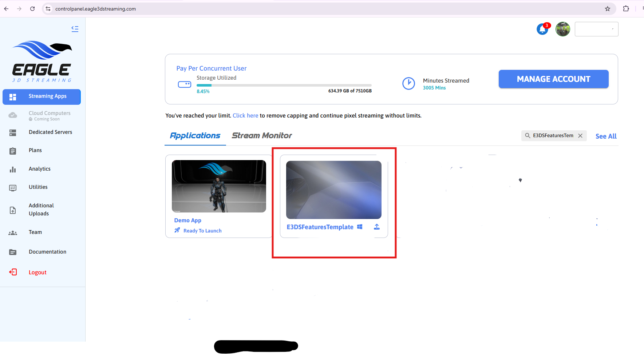Image resolution: width=644 pixels, height=354 pixels.
Task: Click the Windows icon beside E3DSFeaturesTemplate
Action: [x=360, y=227]
